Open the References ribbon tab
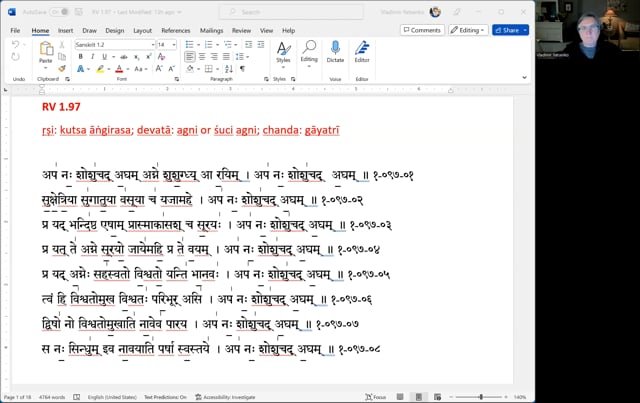 coord(176,31)
